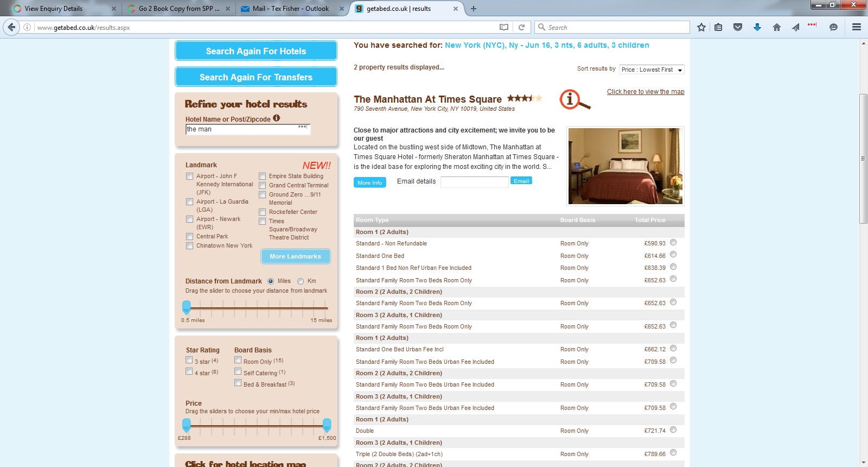Check the Grand Central Terminal box
The height and width of the screenshot is (467, 868).
(x=262, y=185)
